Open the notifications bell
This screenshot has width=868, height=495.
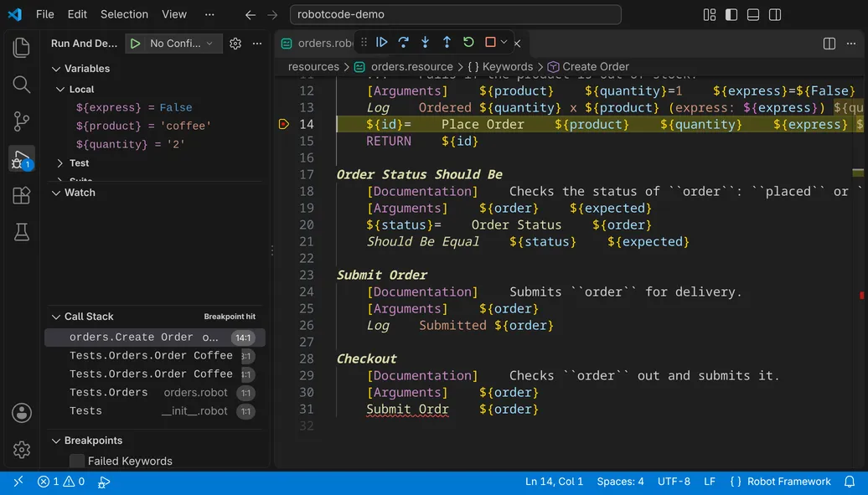click(850, 482)
